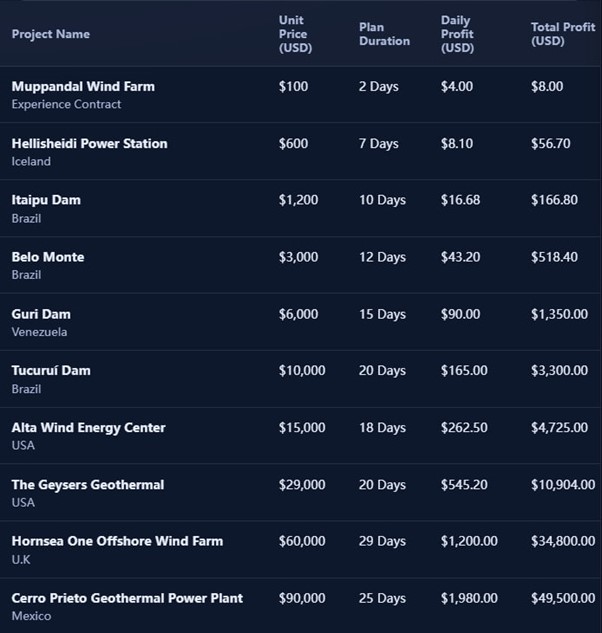Select Hornsea One Offshore Wind Farm
Screen dimensions: 602x633
[117, 541]
